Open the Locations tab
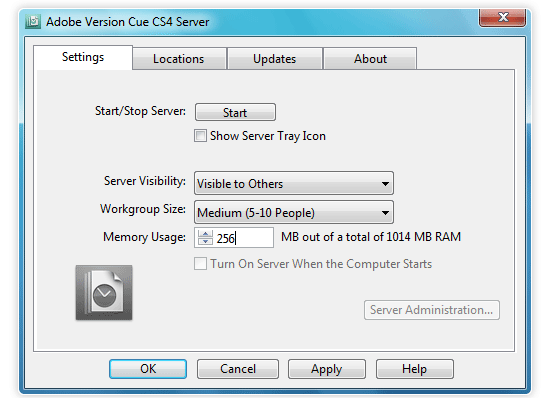 (x=179, y=59)
